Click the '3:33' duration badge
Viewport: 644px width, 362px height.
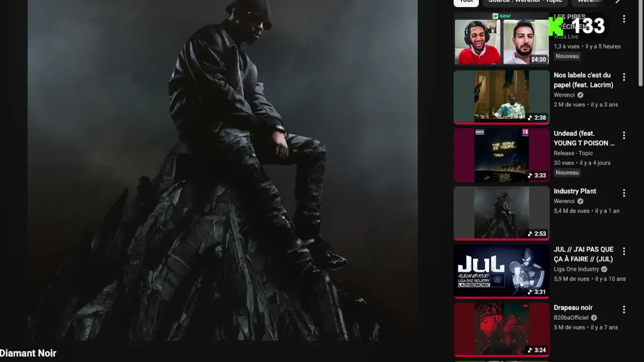pos(537,175)
